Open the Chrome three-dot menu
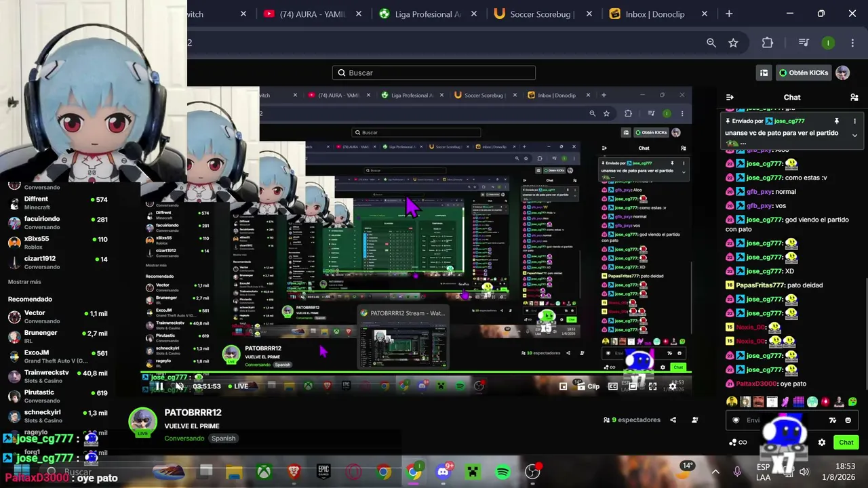Screen dimensions: 868x488 click(852, 43)
